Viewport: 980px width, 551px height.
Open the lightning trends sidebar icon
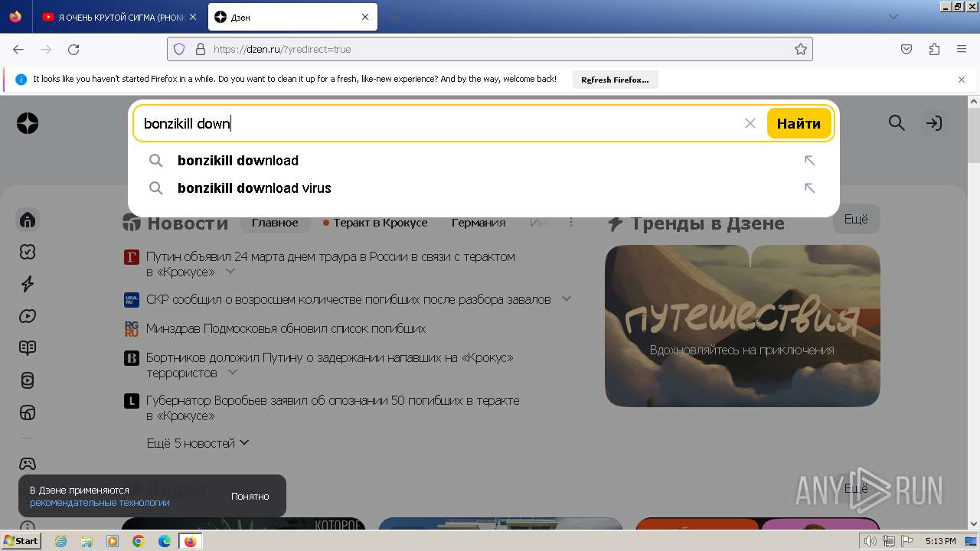[x=28, y=284]
